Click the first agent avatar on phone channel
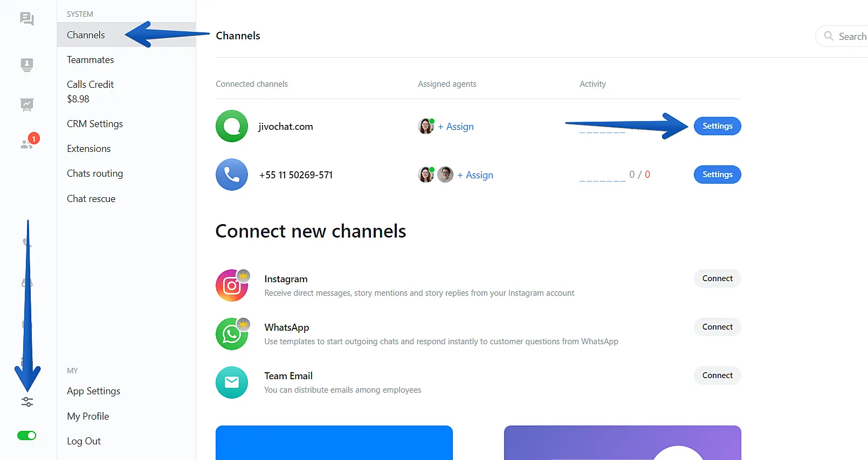The width and height of the screenshot is (868, 460). click(x=426, y=175)
